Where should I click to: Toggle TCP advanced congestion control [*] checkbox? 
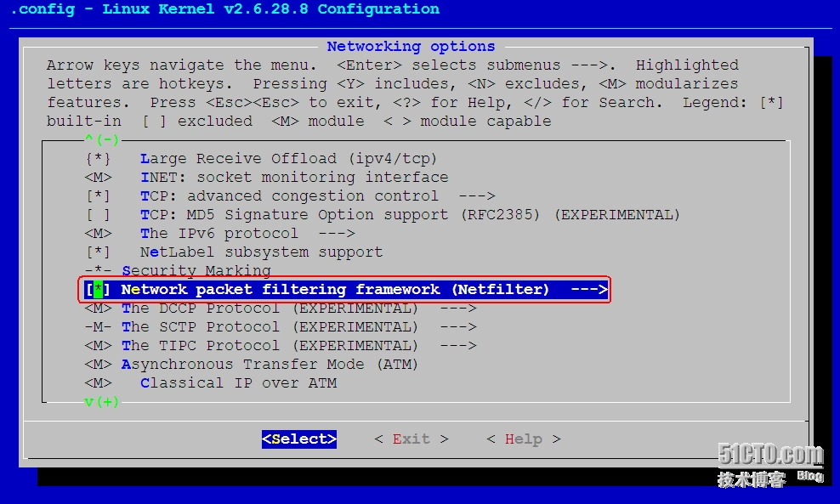[x=98, y=196]
